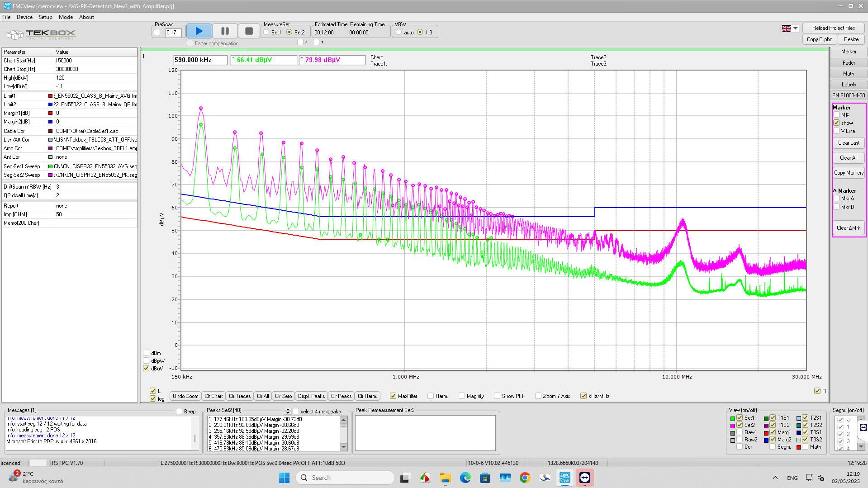This screenshot has width=868, height=488.
Task: Start the measurement with the Play button
Action: (x=199, y=31)
